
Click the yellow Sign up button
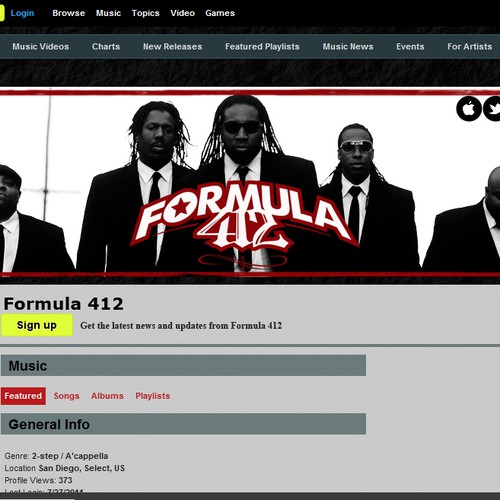pos(37,325)
